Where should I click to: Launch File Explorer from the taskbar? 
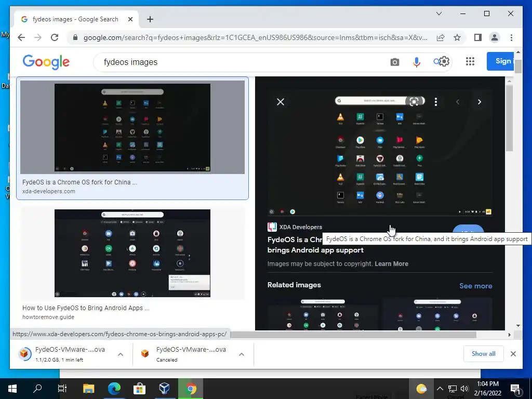click(x=88, y=389)
